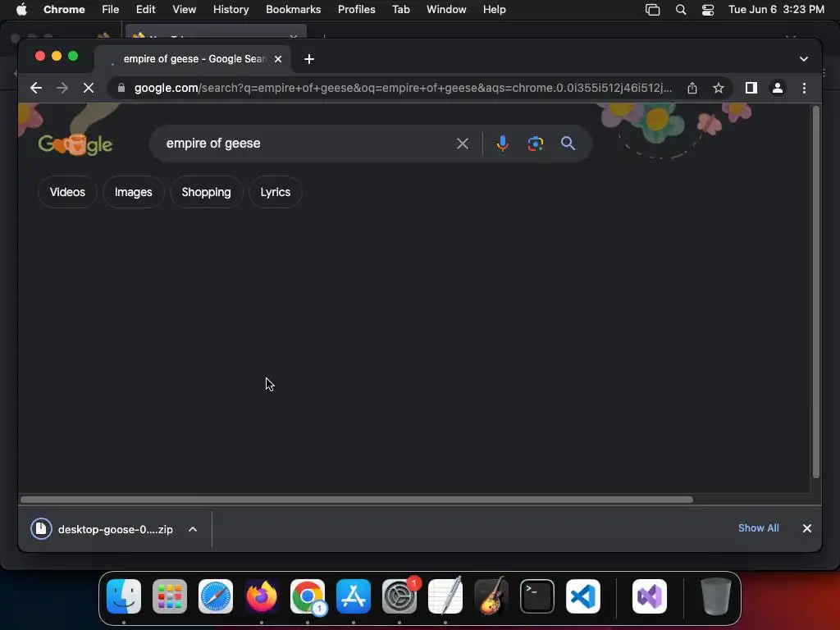Open Visual Studio from the Dock
840x630 pixels.
tap(650, 596)
